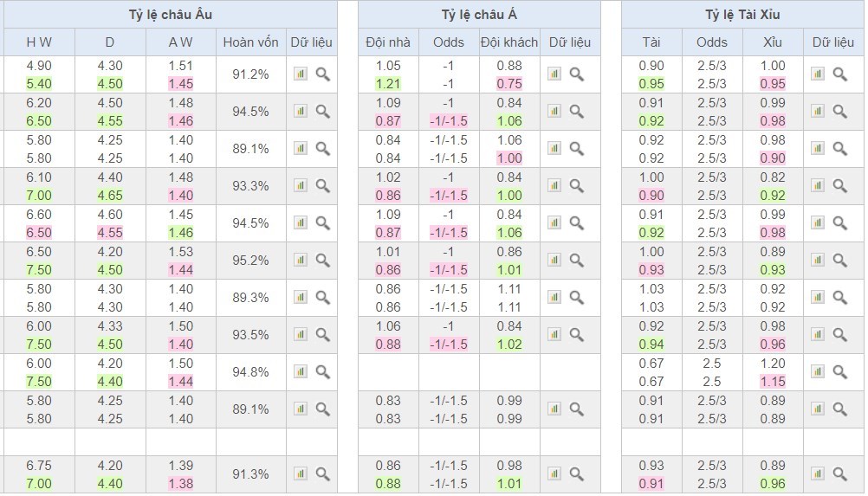This screenshot has width=868, height=496.
Task: Click magnifier icon in the 93.5% return row
Action: coord(322,335)
